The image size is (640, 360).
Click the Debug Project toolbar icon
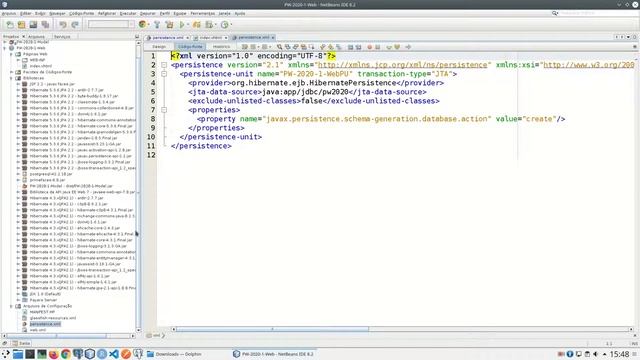(x=197, y=25)
